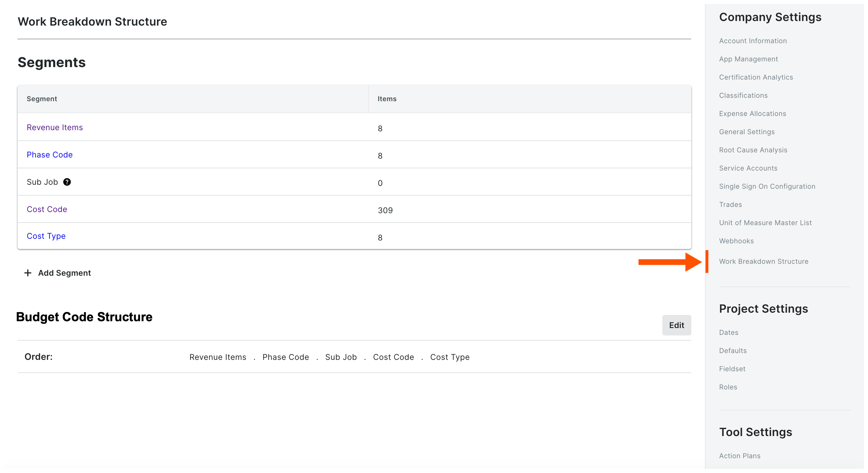Click the Work Breakdown Structure page title
Viewport: 868px width, 473px height.
click(92, 22)
